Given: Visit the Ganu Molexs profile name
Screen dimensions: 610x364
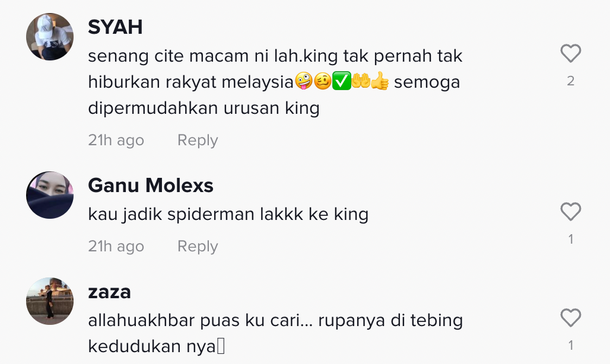Looking at the screenshot, I should 151,186.
